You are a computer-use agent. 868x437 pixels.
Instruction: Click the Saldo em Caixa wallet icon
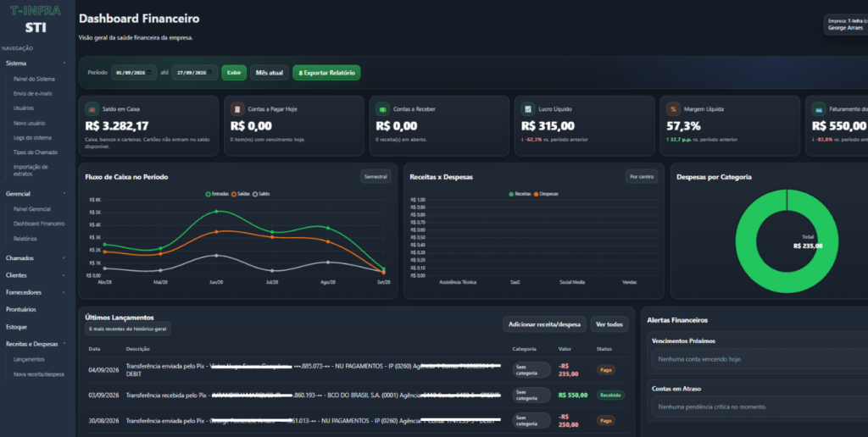coord(92,109)
